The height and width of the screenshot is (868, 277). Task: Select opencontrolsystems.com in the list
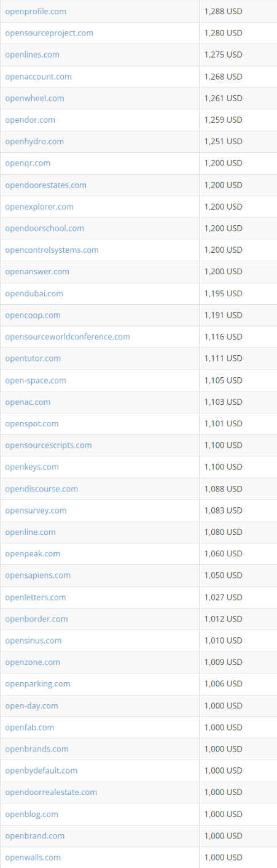52,250
